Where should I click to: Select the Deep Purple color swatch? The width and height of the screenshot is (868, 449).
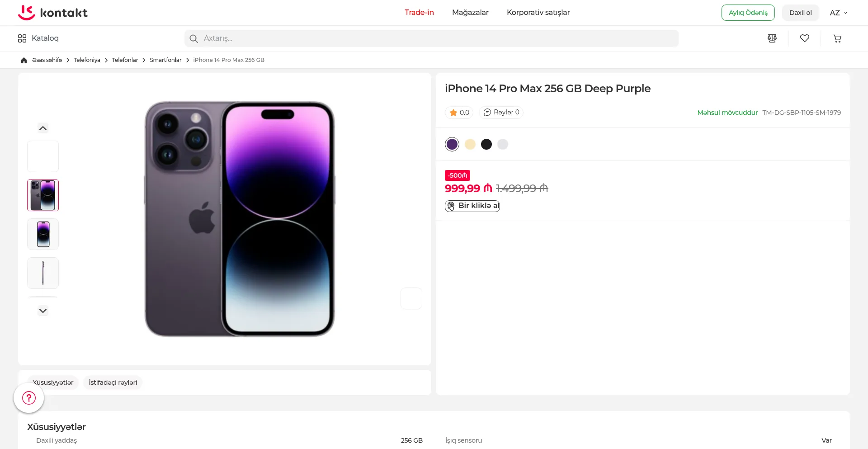452,144
